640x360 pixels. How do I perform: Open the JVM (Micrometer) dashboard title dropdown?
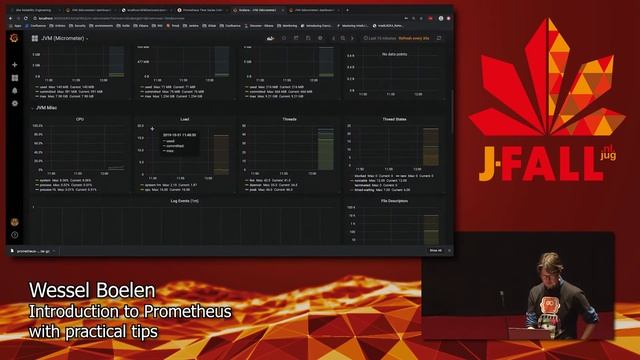pos(65,38)
